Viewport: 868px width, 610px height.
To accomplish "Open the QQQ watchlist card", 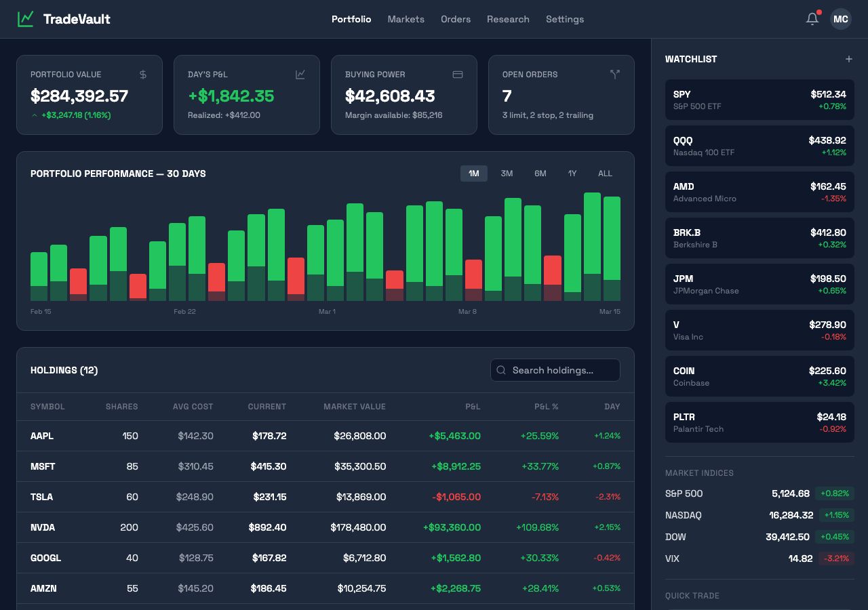I will click(759, 146).
